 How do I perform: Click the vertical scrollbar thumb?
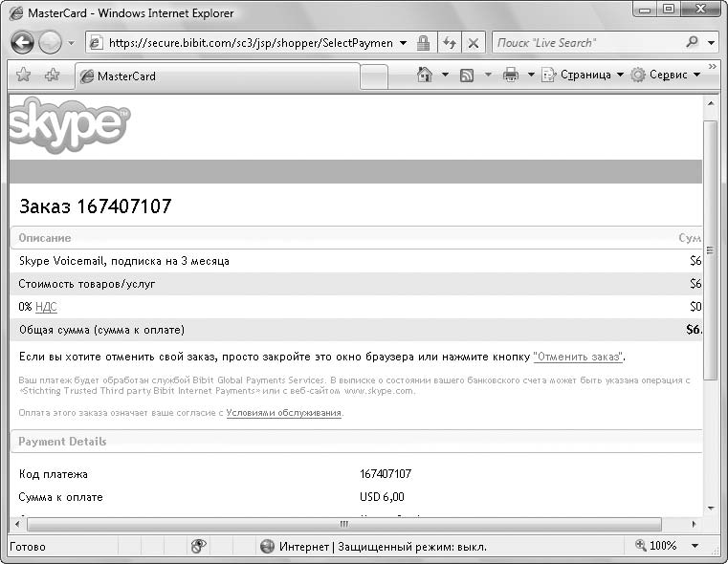pos(711,250)
